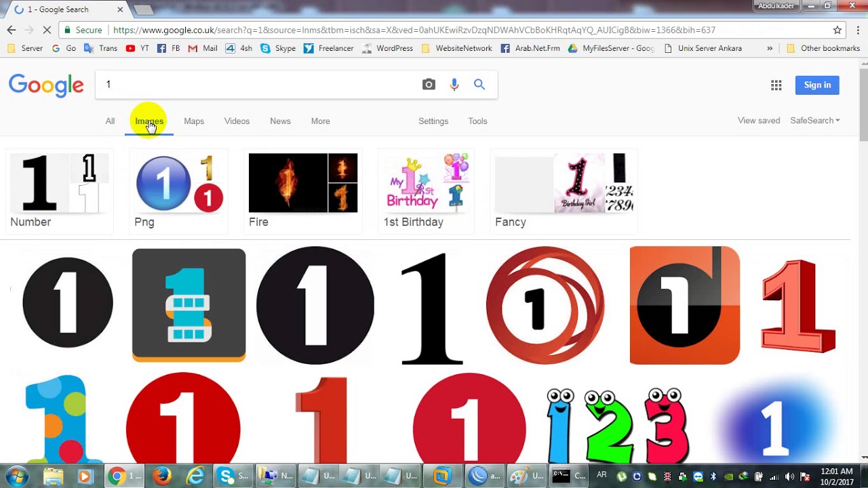
Task: Open the Google apps grid
Action: (776, 85)
